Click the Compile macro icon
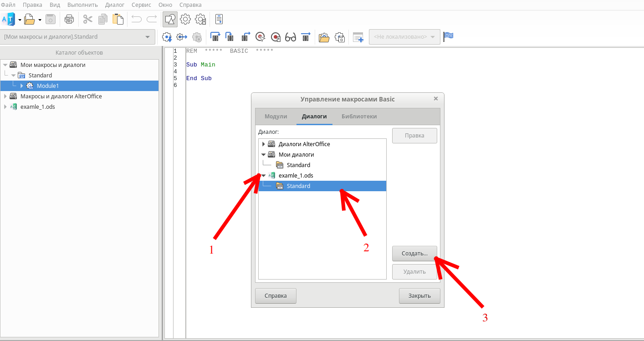 [167, 37]
